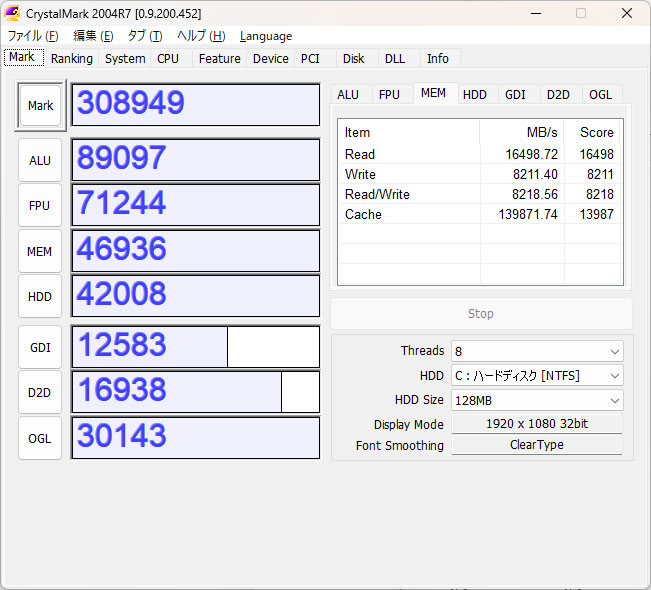Click the Score column header
651x590 pixels.
point(592,132)
